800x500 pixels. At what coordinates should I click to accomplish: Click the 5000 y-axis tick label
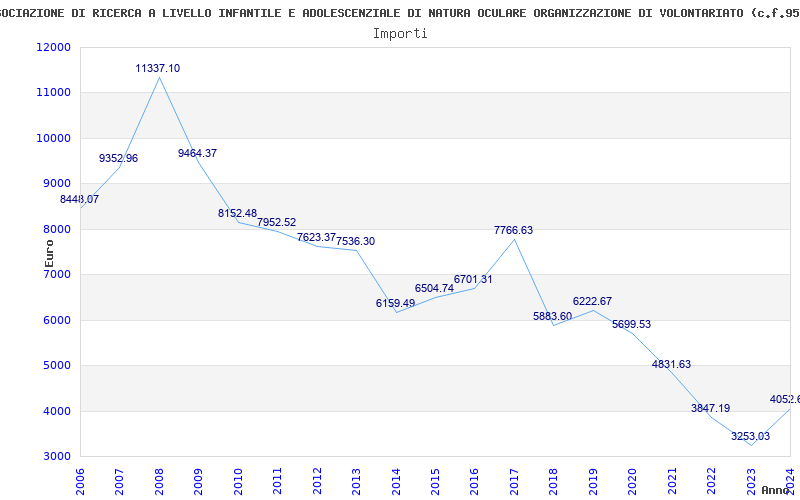(x=56, y=365)
